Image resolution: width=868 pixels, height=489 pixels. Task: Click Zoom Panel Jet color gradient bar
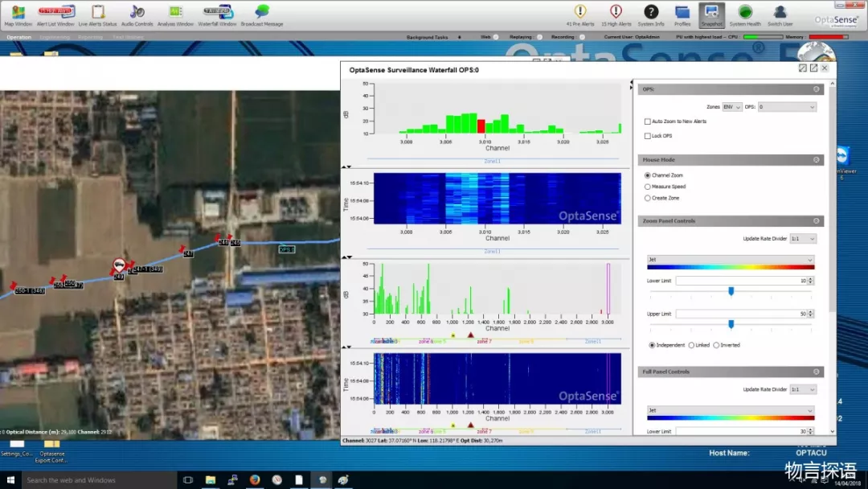click(730, 267)
